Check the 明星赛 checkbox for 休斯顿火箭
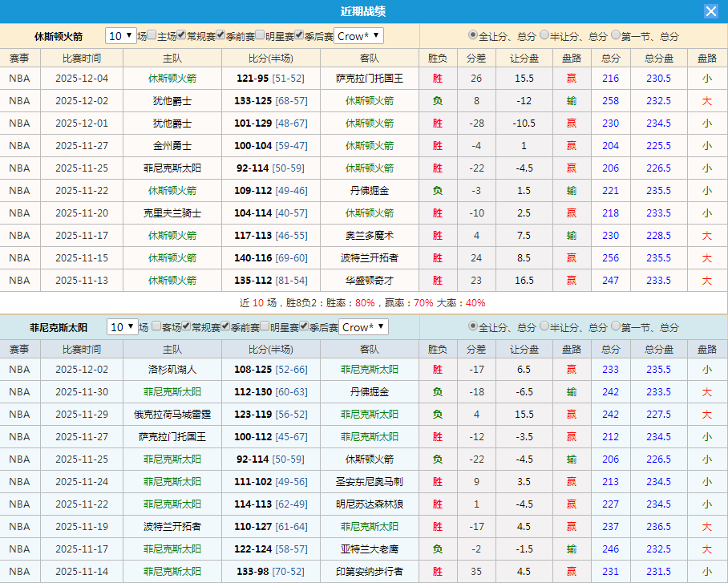Viewport: 728px width, 583px height. 261,35
